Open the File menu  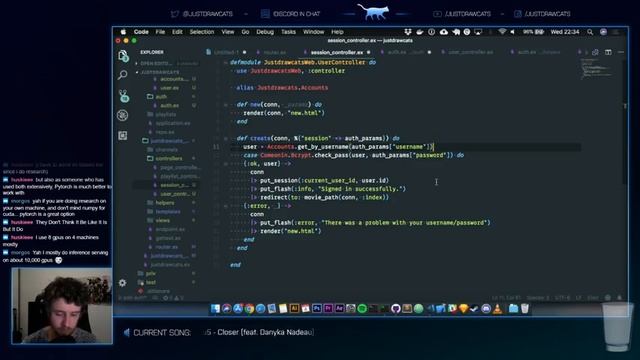pyautogui.click(x=160, y=32)
